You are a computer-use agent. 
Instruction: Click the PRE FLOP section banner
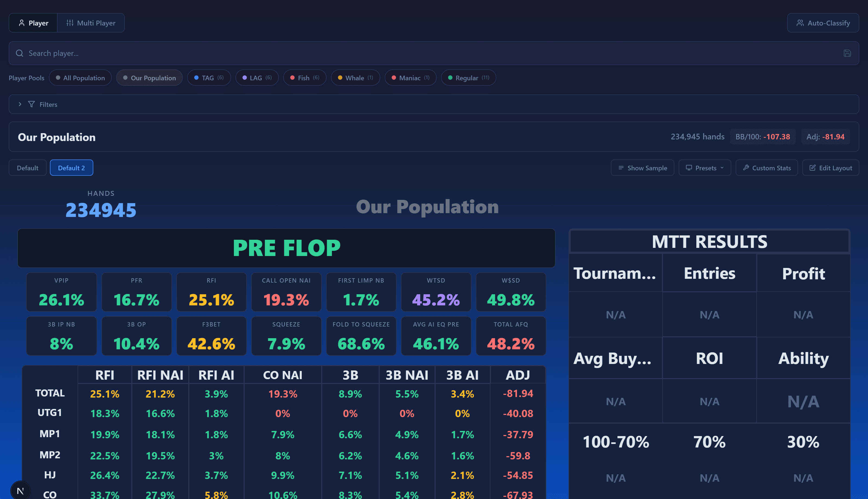click(286, 248)
